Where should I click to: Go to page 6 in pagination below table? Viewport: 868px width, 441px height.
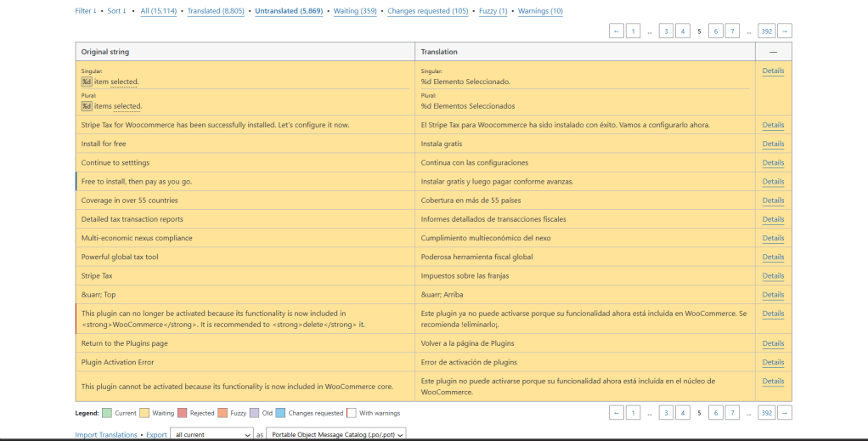(x=716, y=413)
